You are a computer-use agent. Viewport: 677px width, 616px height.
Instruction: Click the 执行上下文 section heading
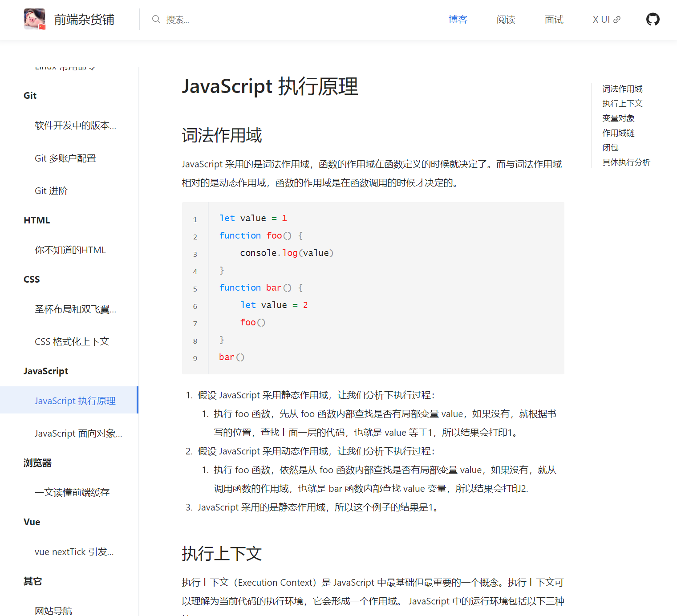[x=222, y=554]
